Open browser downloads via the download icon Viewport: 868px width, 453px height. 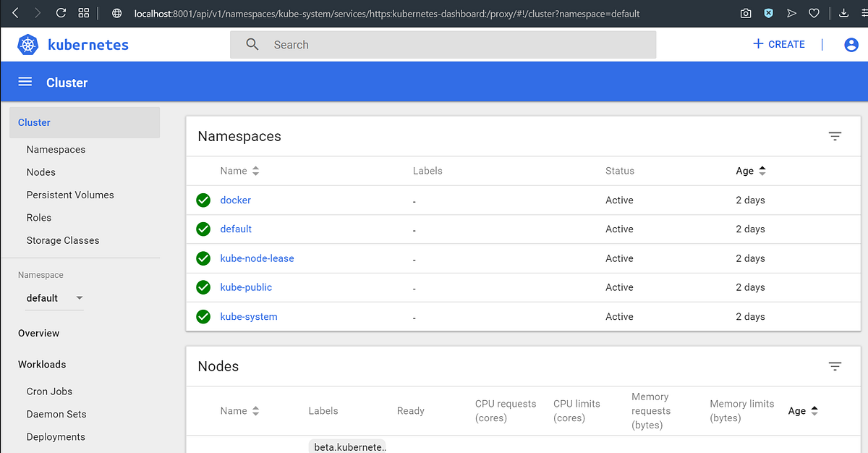pos(843,13)
